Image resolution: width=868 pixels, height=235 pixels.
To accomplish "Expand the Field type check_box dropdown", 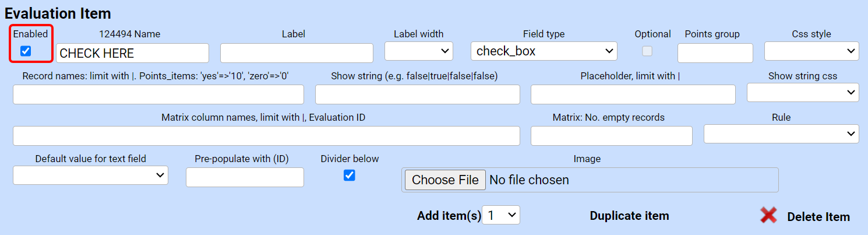I will point(544,51).
